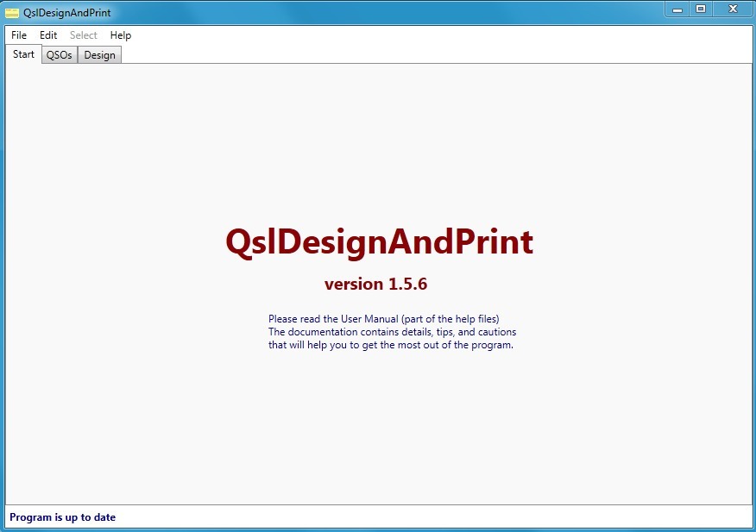Click the 'Please read the User Manual' line
Viewport: 756px width, 532px height.
pyautogui.click(x=383, y=319)
